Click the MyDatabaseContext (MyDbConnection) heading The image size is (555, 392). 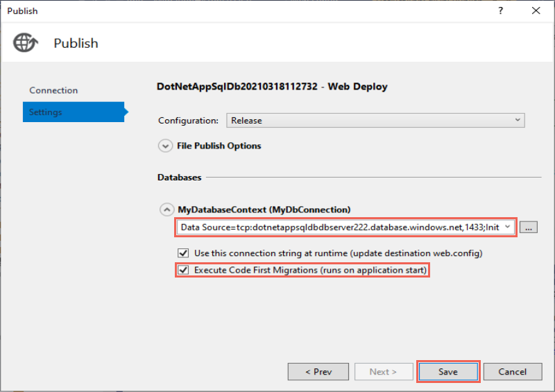coord(264,210)
